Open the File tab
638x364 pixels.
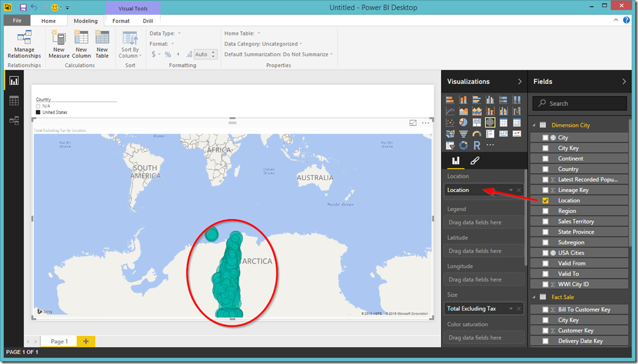click(x=17, y=20)
